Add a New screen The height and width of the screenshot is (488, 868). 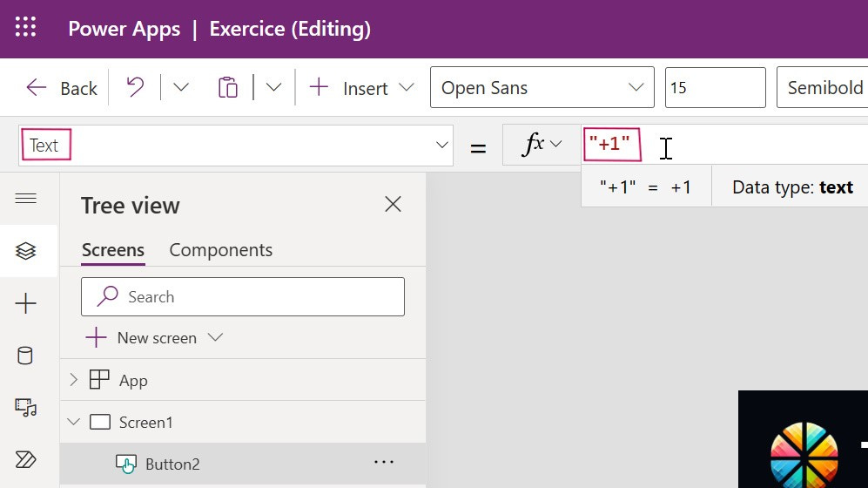click(142, 337)
